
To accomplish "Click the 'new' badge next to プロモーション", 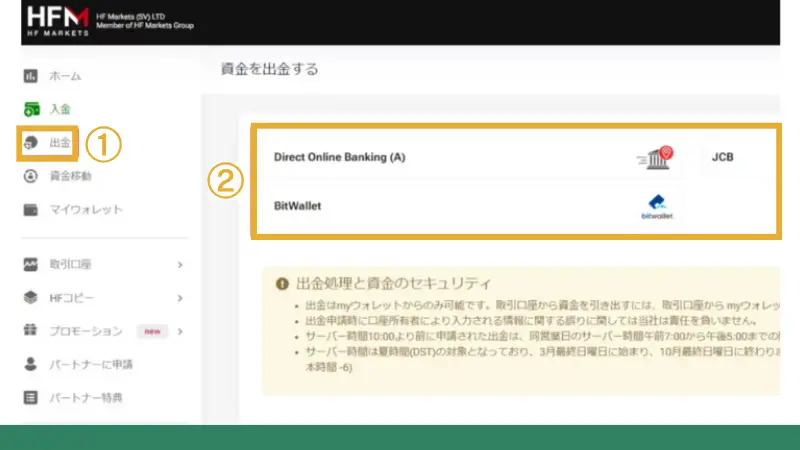I will [152, 332].
